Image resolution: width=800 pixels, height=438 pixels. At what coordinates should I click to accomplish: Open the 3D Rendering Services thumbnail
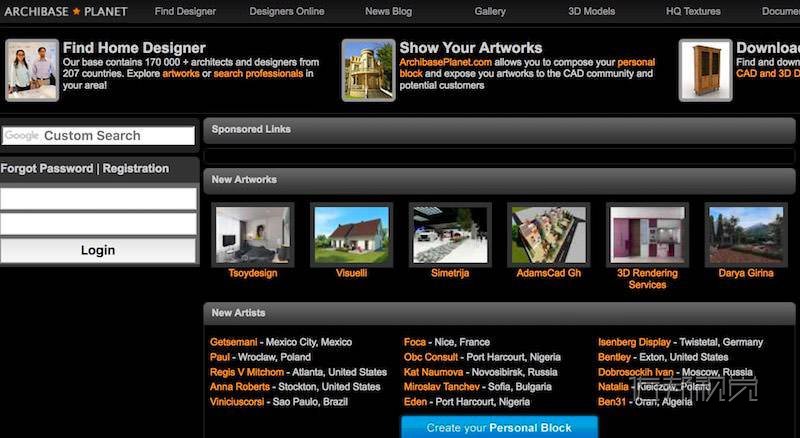[647, 235]
